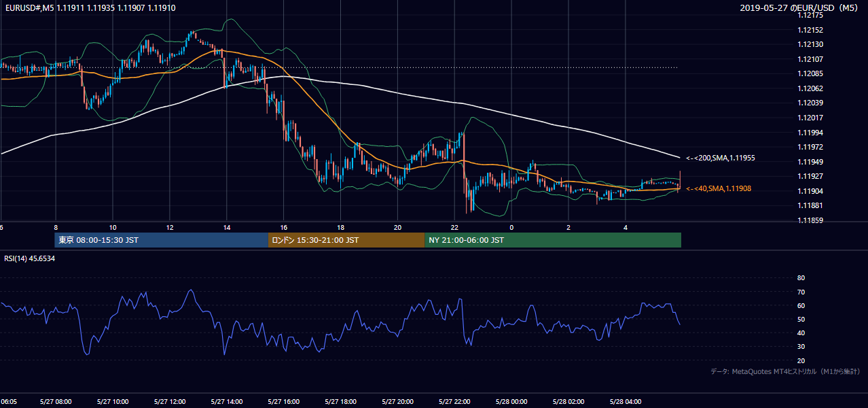Click the 5/28 00:00 time axis label
The width and height of the screenshot is (868, 408).
coord(512,402)
